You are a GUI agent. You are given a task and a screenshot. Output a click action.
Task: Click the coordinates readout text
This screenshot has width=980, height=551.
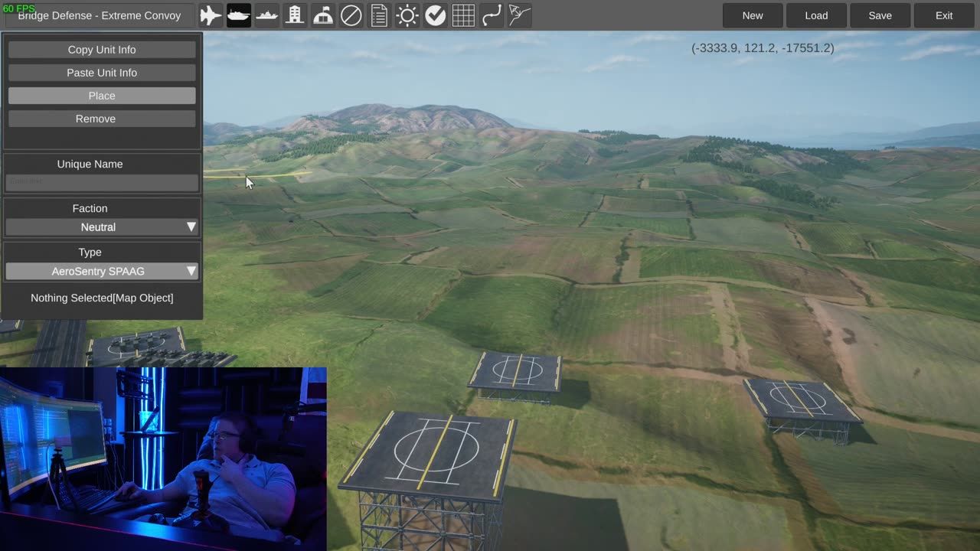[x=763, y=47]
